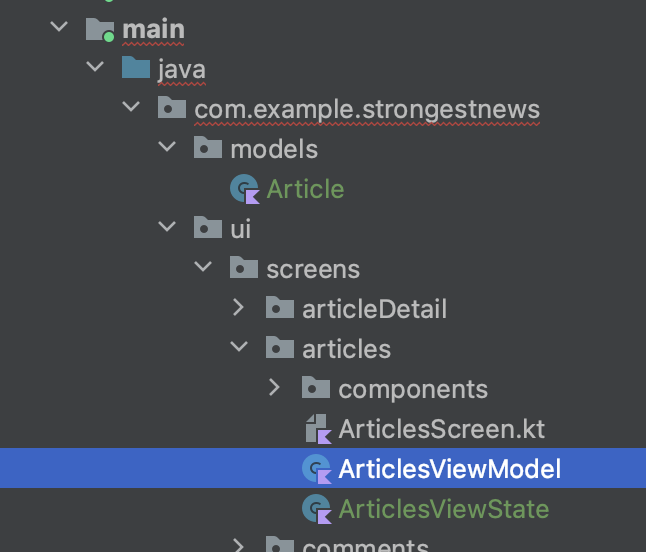Screen dimensions: 646x552
Task: Collapse the main folder chevron
Action: (x=59, y=26)
